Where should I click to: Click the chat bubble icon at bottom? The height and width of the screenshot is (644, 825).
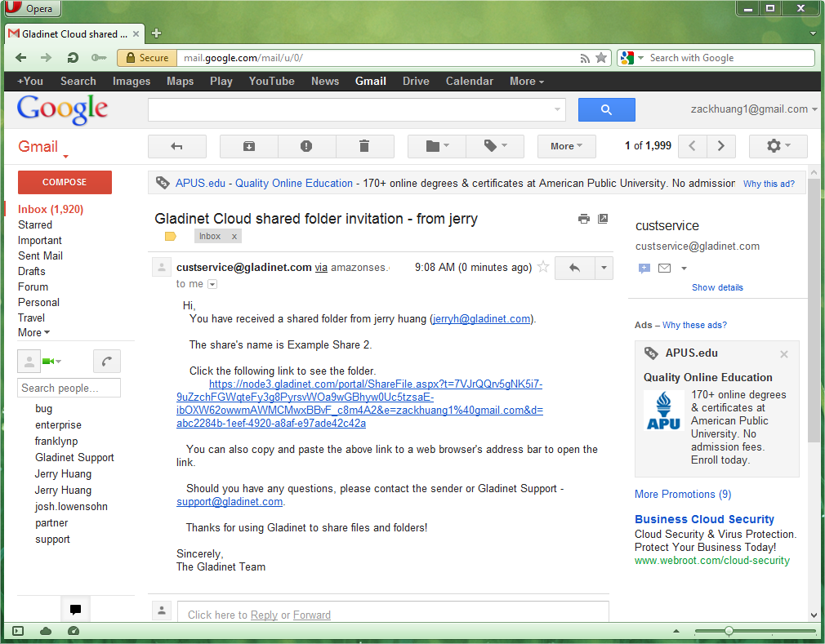coord(75,610)
